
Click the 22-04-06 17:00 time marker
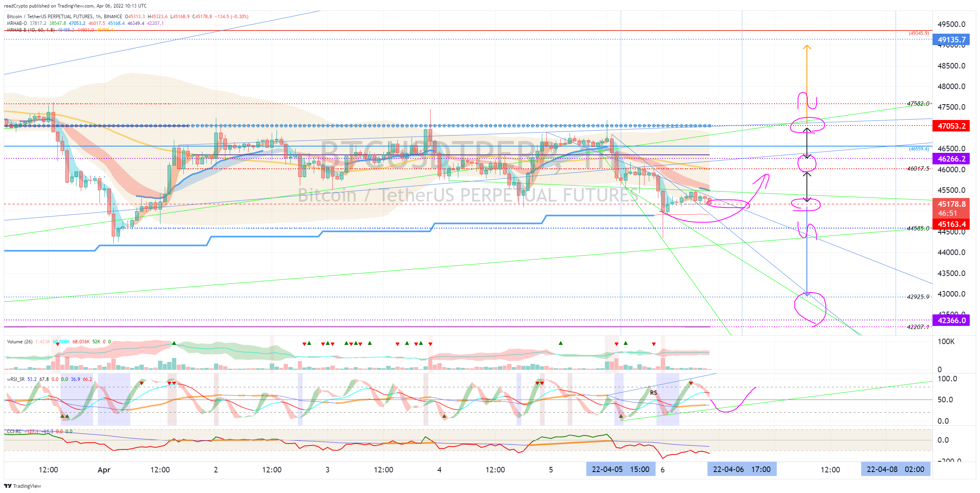point(742,469)
